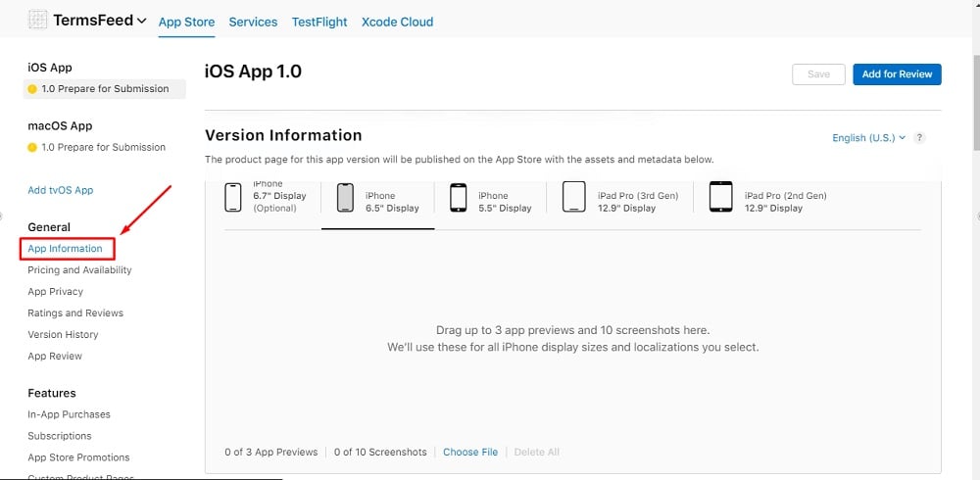Click the Version Information heading
Viewport: 980px width, 480px height.
tap(284, 135)
